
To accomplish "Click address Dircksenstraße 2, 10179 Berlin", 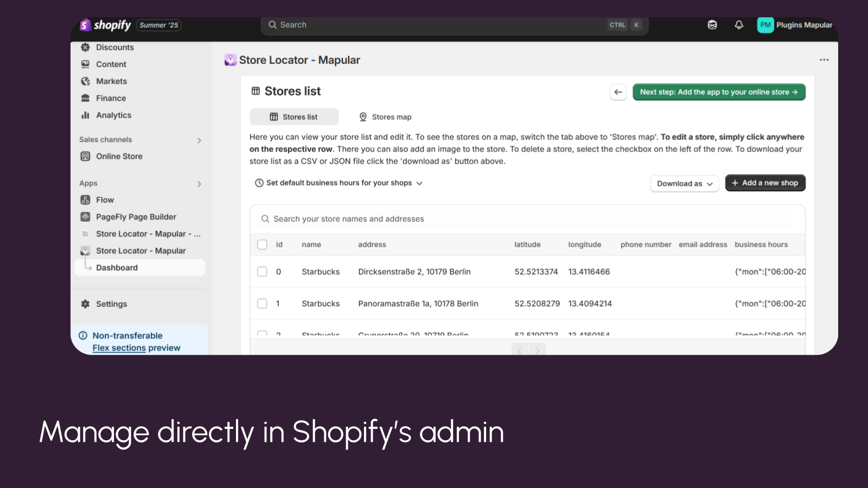I will pos(414,272).
